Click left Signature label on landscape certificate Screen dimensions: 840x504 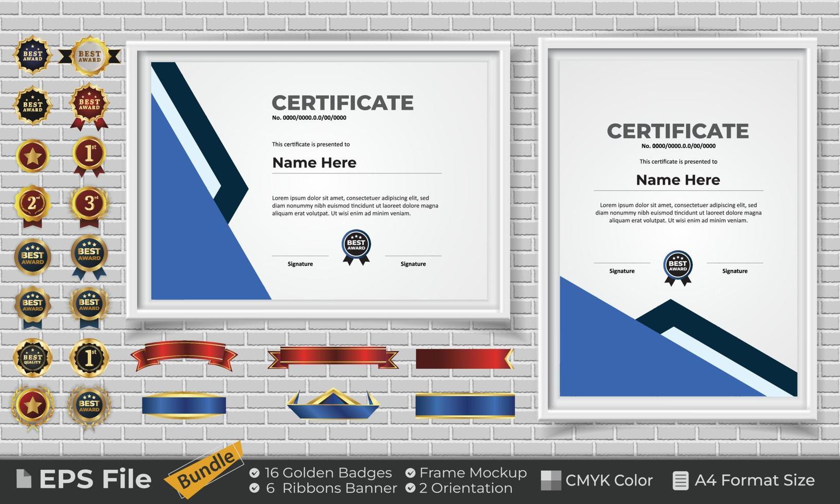[x=300, y=264]
